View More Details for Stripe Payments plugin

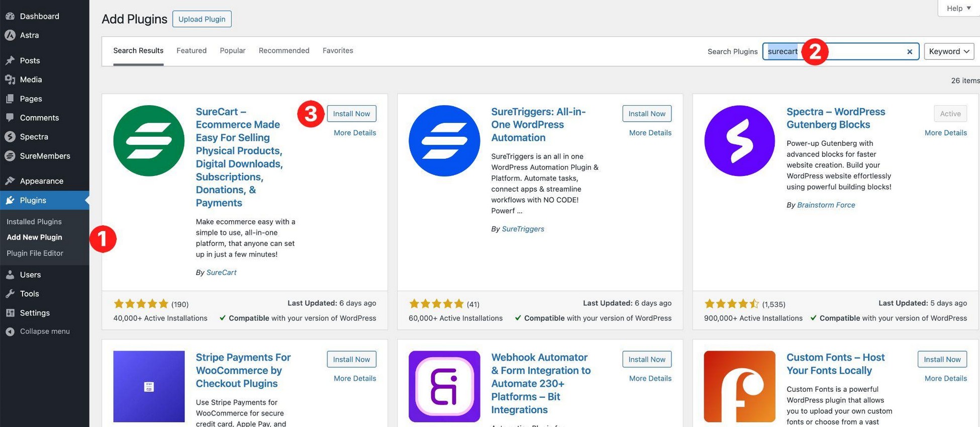pos(355,378)
